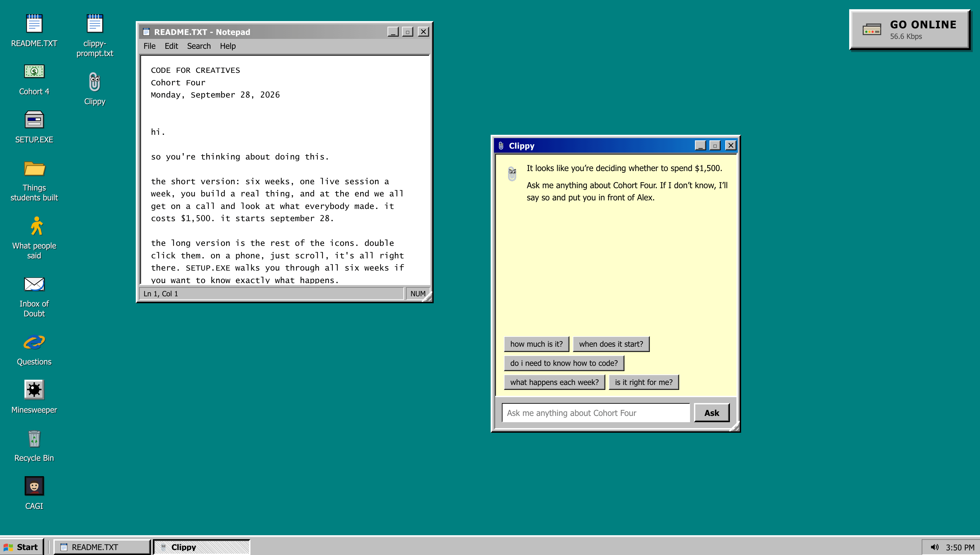Click the 'Monday, September 28, 2026' line
This screenshot has height=555, width=980.
tap(215, 95)
